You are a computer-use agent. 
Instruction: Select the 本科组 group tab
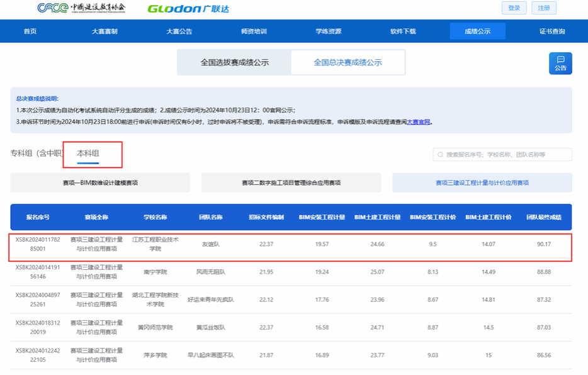pyautogui.click(x=88, y=154)
